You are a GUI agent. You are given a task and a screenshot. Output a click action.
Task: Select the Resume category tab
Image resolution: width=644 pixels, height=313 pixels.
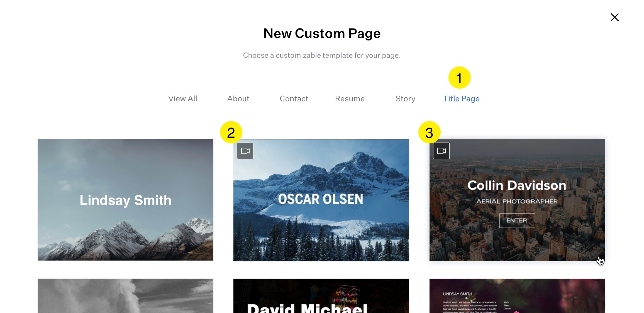click(350, 99)
